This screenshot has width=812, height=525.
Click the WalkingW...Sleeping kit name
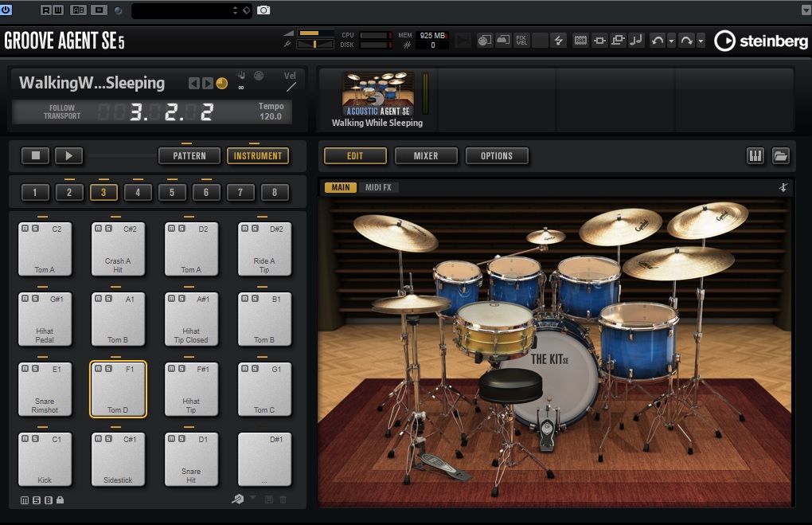tap(92, 83)
